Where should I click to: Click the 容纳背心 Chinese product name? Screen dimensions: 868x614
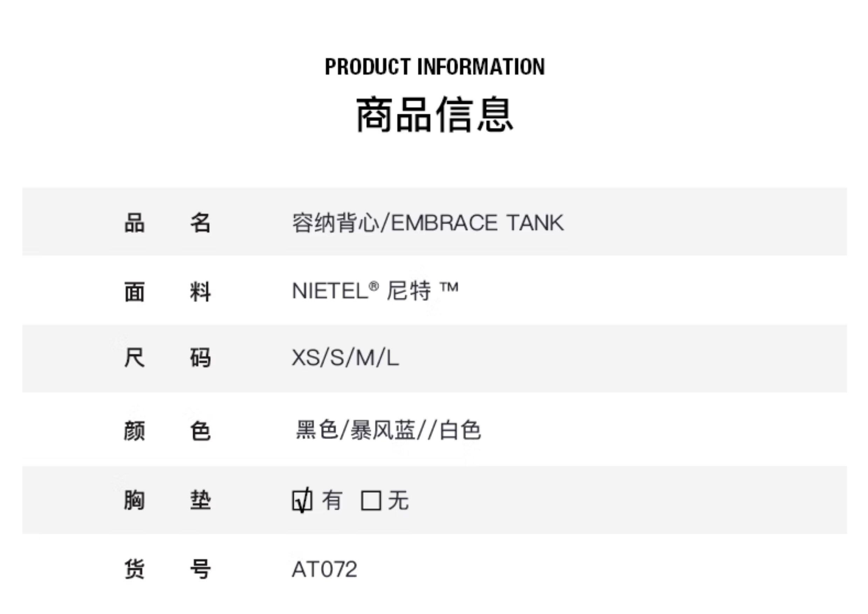tap(336, 223)
